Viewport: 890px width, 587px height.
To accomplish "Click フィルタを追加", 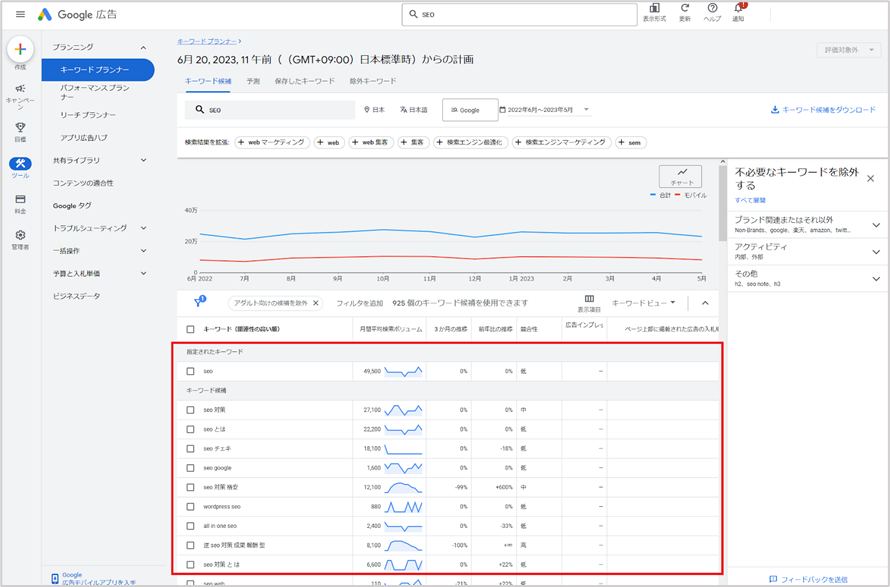I will [359, 303].
